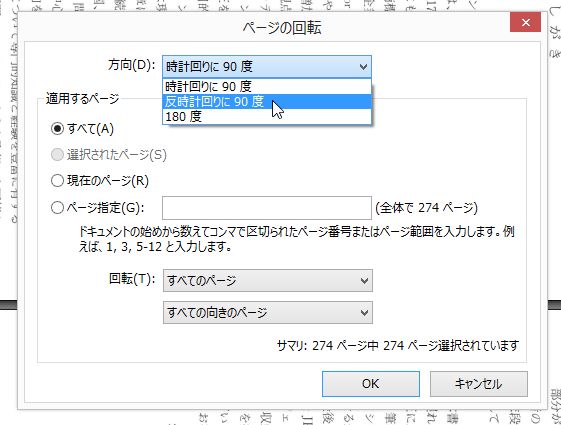Screen dimensions: 561x425
Task: Confirm rotation with the OK button
Action: coord(371,384)
